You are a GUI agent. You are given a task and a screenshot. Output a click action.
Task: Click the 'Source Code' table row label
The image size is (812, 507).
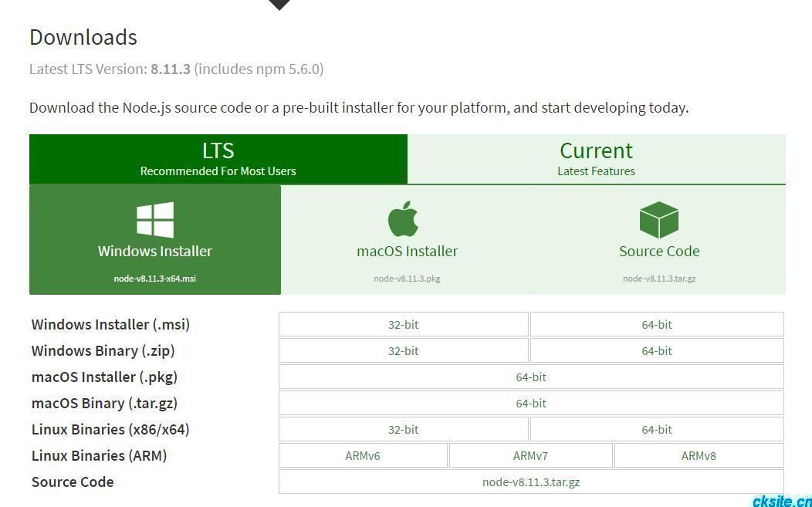click(x=73, y=482)
